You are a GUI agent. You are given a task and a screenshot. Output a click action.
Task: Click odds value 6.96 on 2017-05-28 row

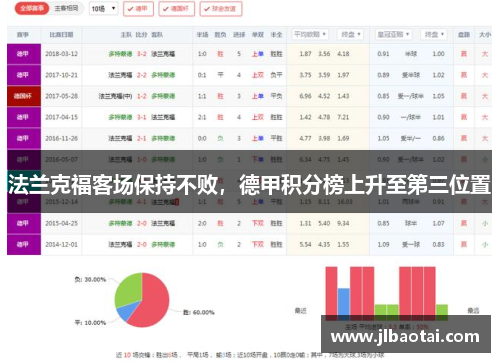tap(305, 96)
